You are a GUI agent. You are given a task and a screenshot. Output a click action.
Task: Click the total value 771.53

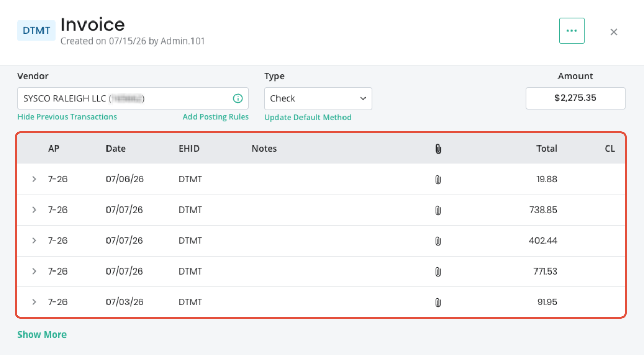[x=546, y=272]
